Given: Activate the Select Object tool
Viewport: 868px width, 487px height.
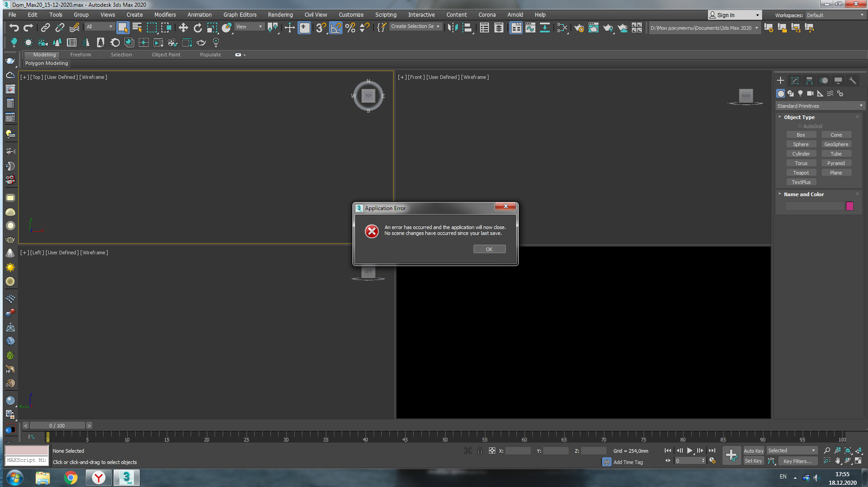Looking at the screenshot, I should coord(123,28).
